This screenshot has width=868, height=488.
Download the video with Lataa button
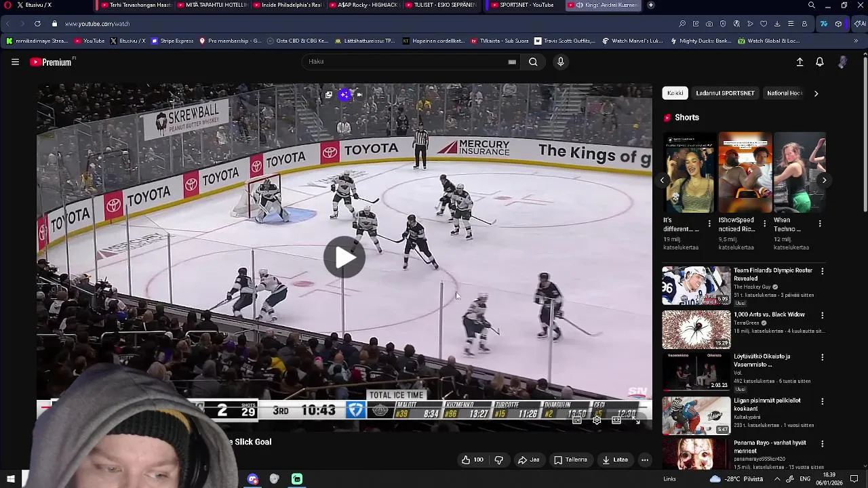coord(615,460)
